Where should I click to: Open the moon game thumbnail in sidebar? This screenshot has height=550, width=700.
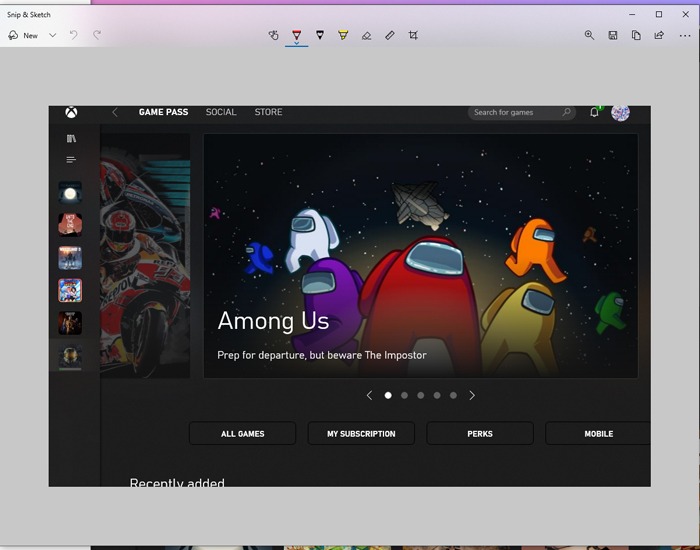(x=70, y=192)
